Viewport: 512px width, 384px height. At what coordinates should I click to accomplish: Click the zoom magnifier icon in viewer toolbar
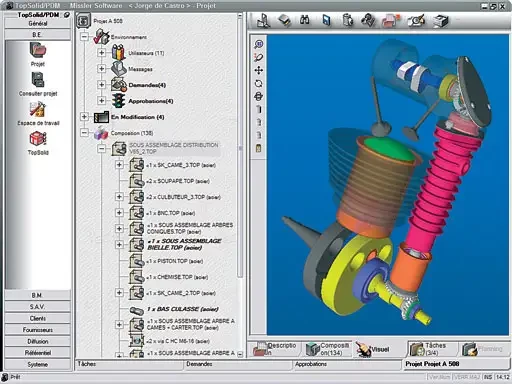pos(259,44)
